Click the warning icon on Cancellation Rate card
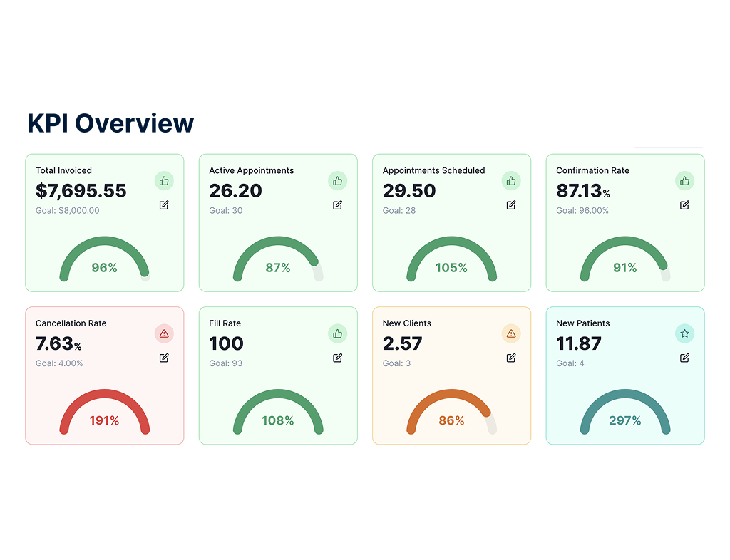 164,333
